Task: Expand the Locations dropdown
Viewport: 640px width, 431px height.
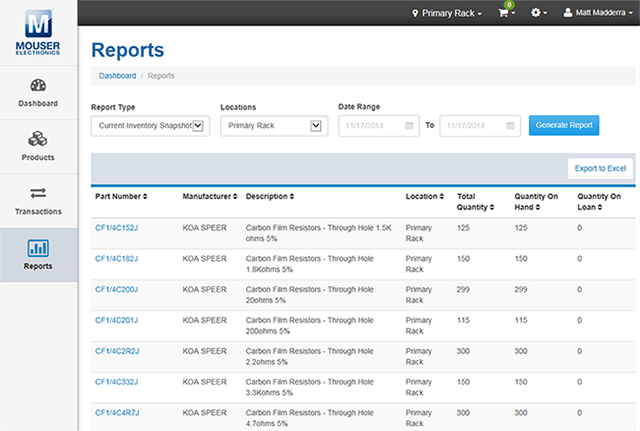Action: click(x=274, y=126)
